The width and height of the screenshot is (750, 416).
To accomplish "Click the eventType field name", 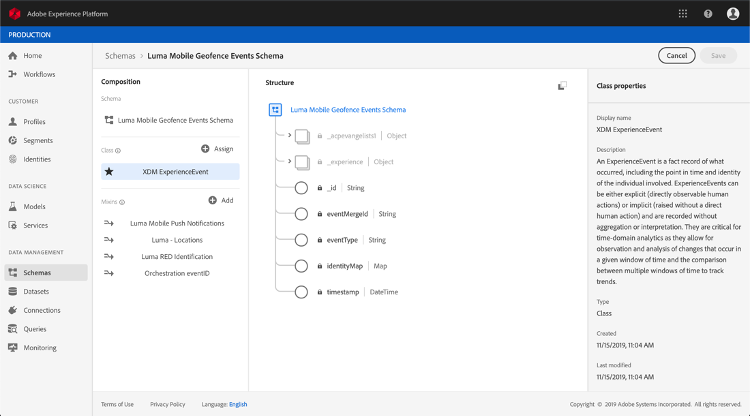I will 342,240.
